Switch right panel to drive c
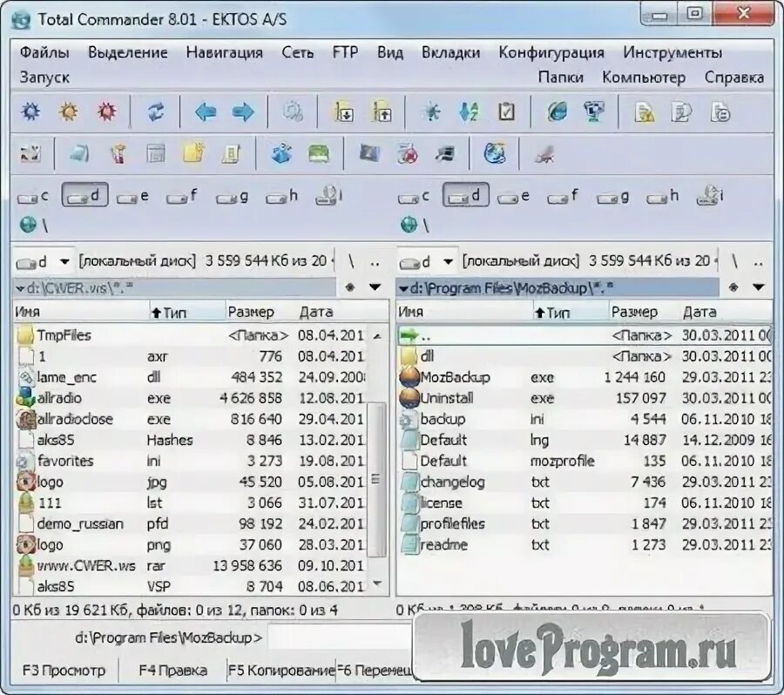The image size is (784, 695). pos(414,197)
